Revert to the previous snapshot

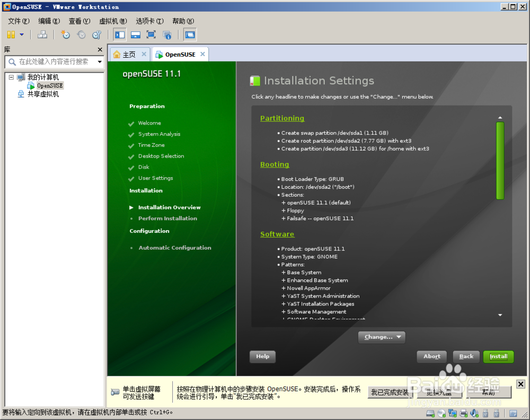point(81,34)
